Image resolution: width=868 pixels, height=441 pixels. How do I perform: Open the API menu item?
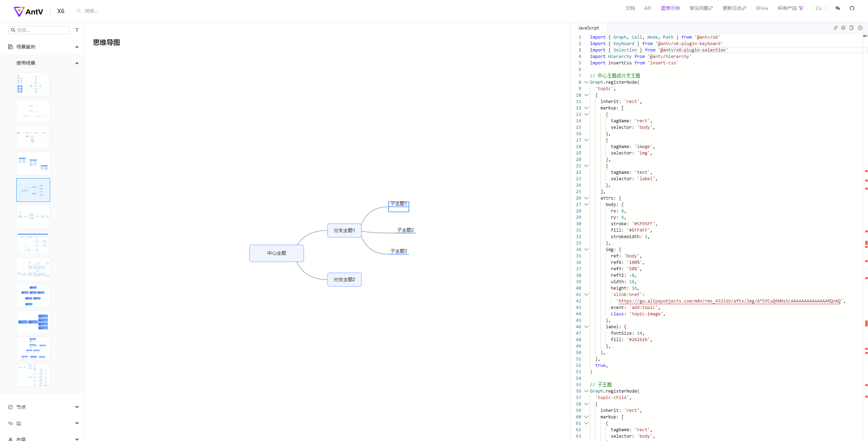[648, 8]
